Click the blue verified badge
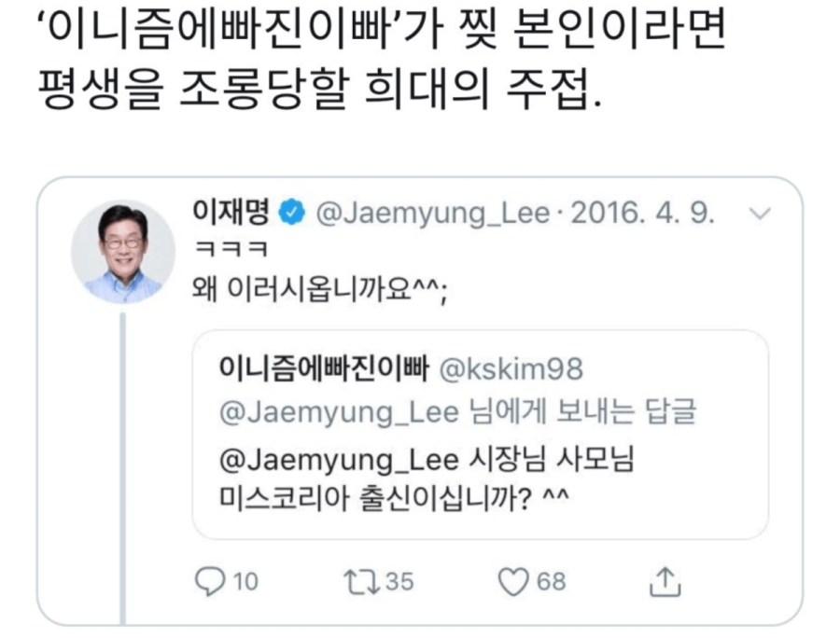Screen dimensions: 840x638 (293, 214)
